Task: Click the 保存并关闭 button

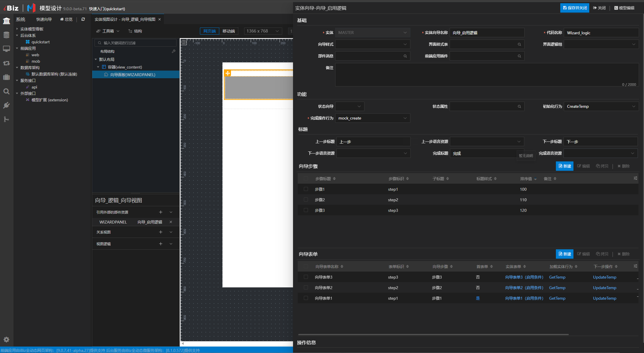Action: (575, 8)
